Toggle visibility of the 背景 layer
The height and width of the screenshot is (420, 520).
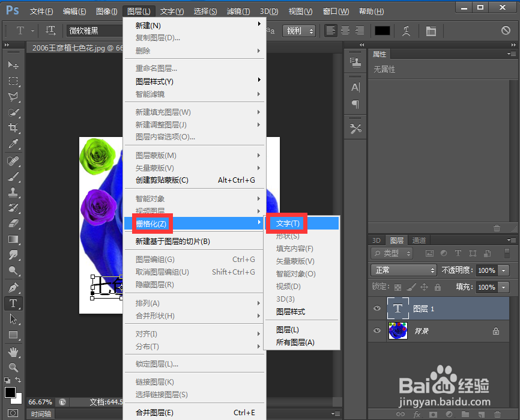(x=377, y=331)
